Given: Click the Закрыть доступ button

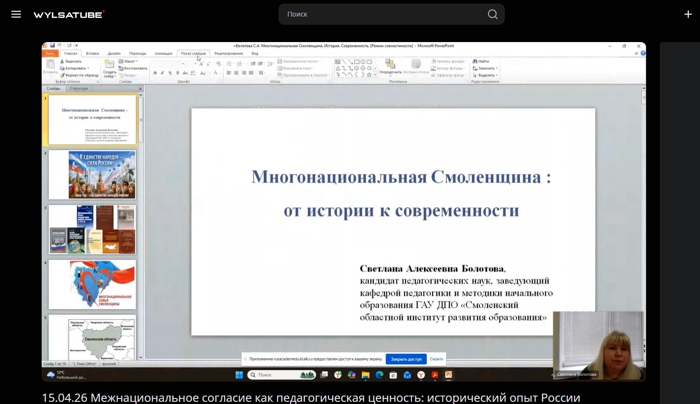Looking at the screenshot, I should point(405,358).
